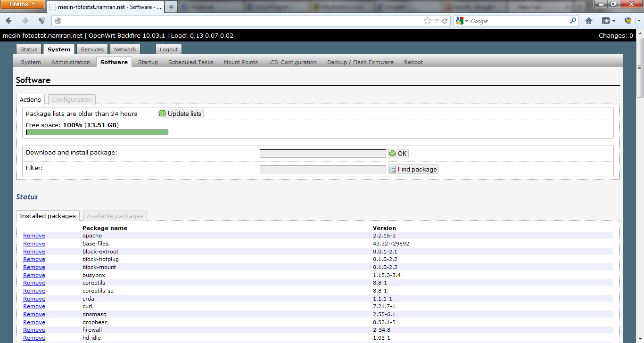Click the search magnifier icon
The width and height of the screenshot is (644, 343).
coord(573,21)
